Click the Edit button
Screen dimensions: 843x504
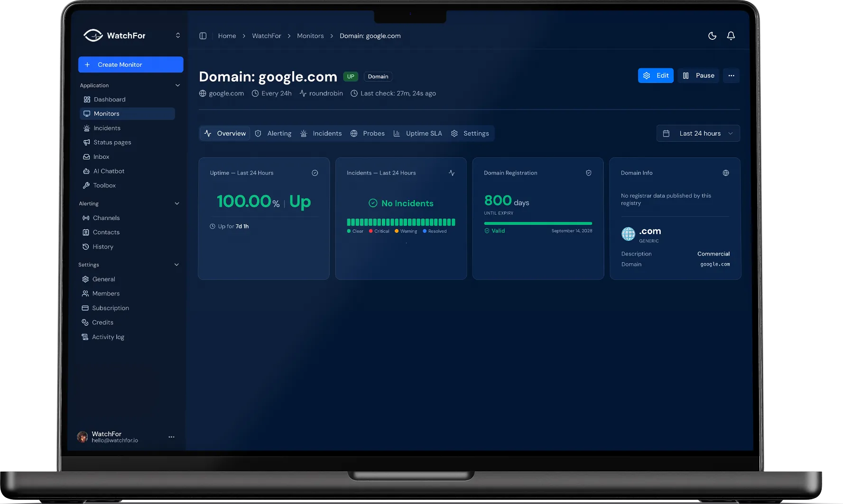656,76
